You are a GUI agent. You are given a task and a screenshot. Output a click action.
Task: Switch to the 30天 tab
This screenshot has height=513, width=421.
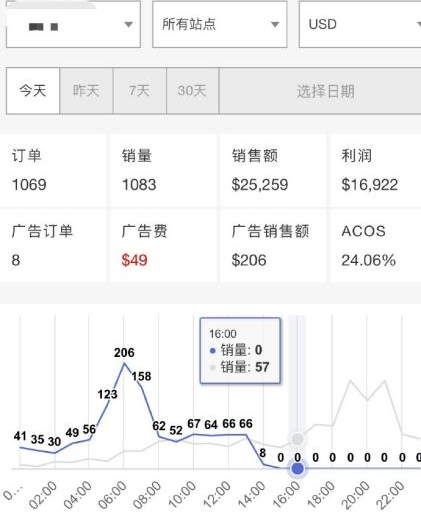click(x=192, y=91)
